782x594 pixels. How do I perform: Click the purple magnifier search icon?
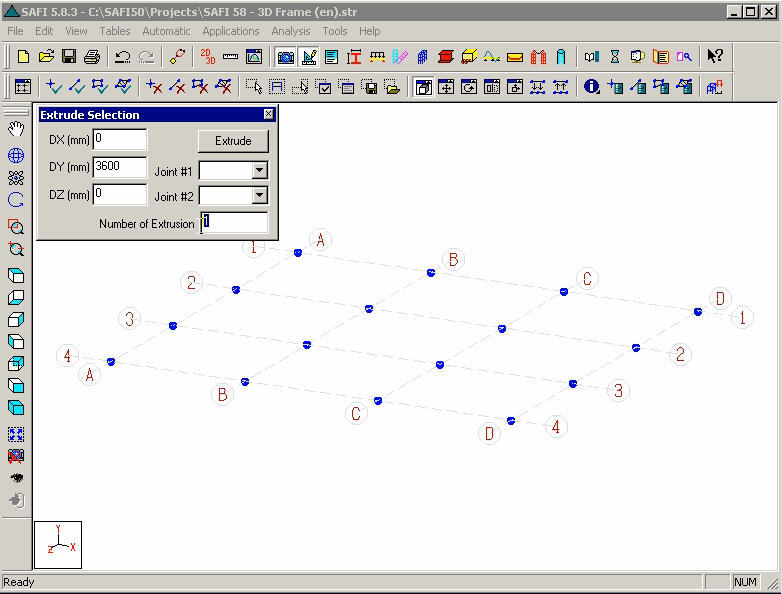[684, 56]
